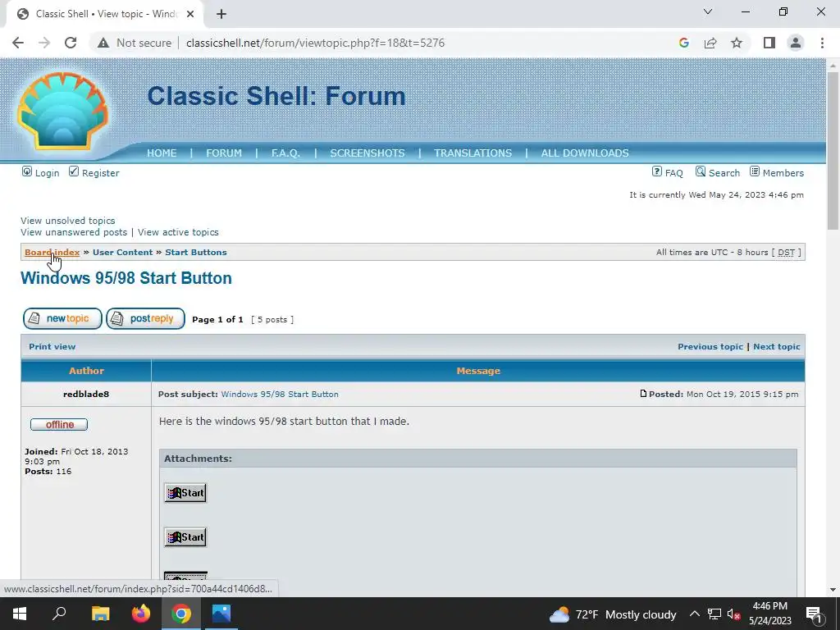Open F.A.Q. in the navigation bar
The height and width of the screenshot is (630, 840).
pos(285,153)
